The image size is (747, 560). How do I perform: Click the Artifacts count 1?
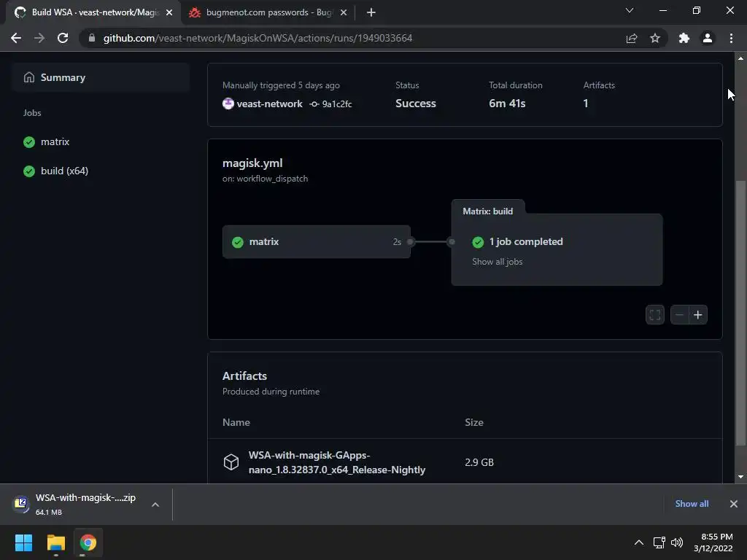[x=586, y=104]
